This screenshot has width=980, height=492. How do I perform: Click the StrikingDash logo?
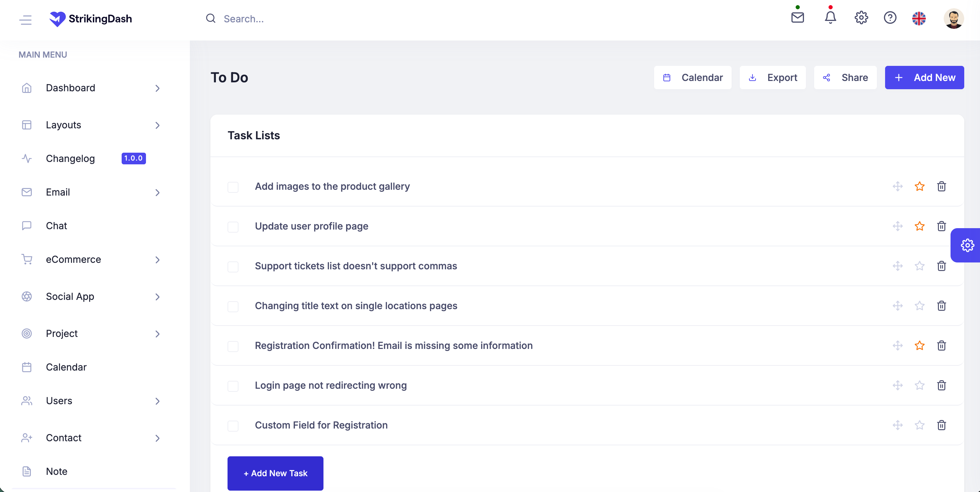coord(90,19)
